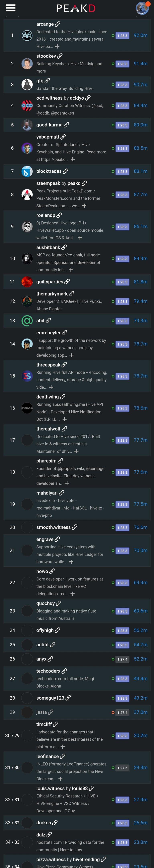Screen dimensions: 154x868
Task: Click the link icon next to smooth.witness
Action: coord(74,527)
